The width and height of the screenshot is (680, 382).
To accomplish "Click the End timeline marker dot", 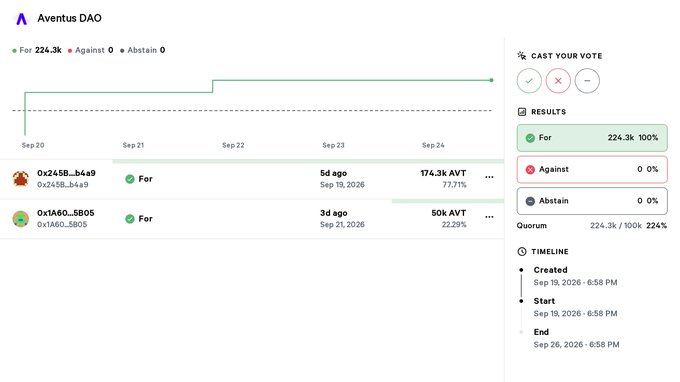I will 521,332.
